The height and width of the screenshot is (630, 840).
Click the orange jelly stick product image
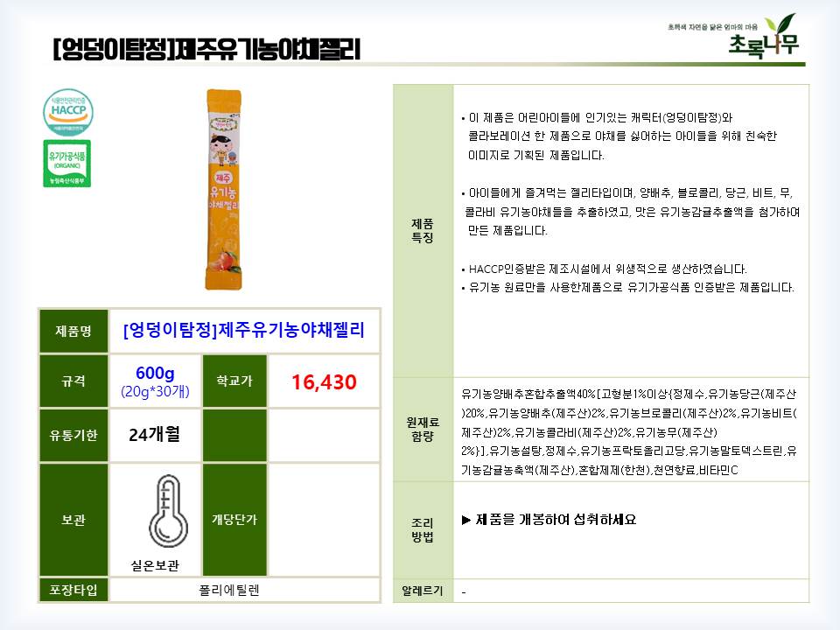[223, 190]
